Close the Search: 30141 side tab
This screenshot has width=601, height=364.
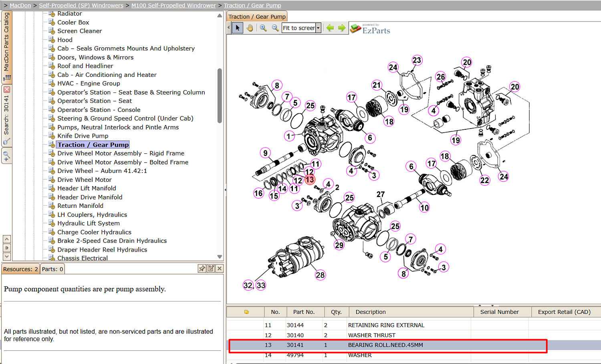click(x=7, y=89)
